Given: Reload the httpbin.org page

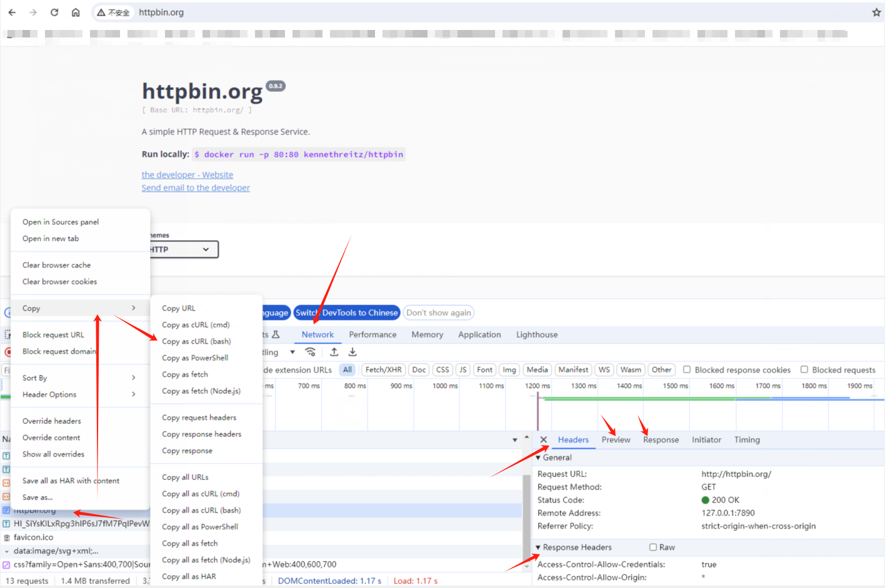Looking at the screenshot, I should coord(54,12).
